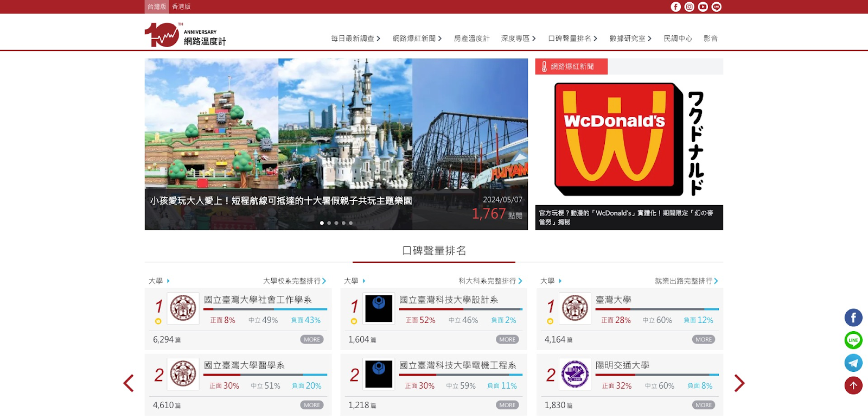Select the fifth carousel dot
The image size is (868, 418).
tap(350, 223)
